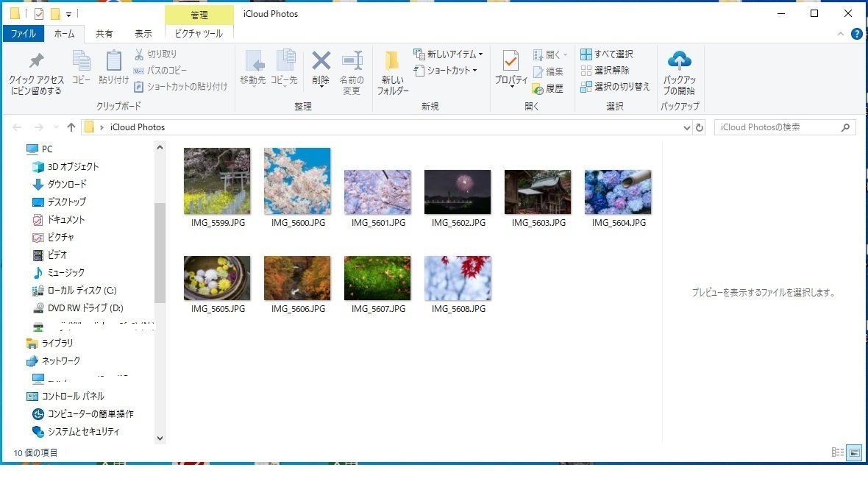868x501 pixels.
Task: Open the Picture Tools tab
Action: pyautogui.click(x=199, y=34)
